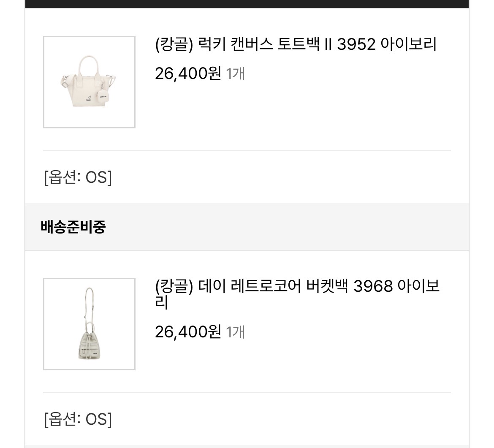Click the (캉골) brand prefix of the bucket bag title
The height and width of the screenshot is (448, 494).
pos(174,287)
